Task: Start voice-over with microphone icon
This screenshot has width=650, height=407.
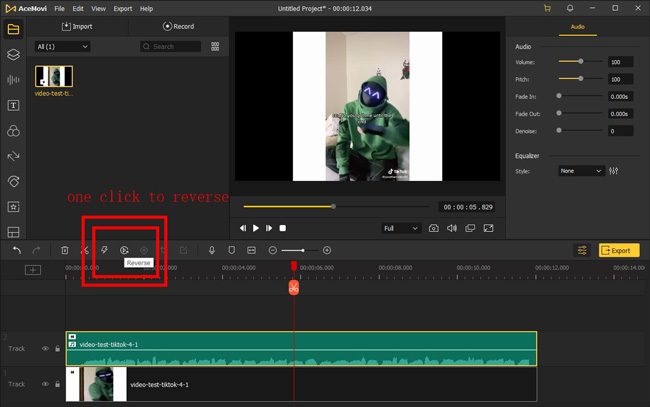Action: 212,250
